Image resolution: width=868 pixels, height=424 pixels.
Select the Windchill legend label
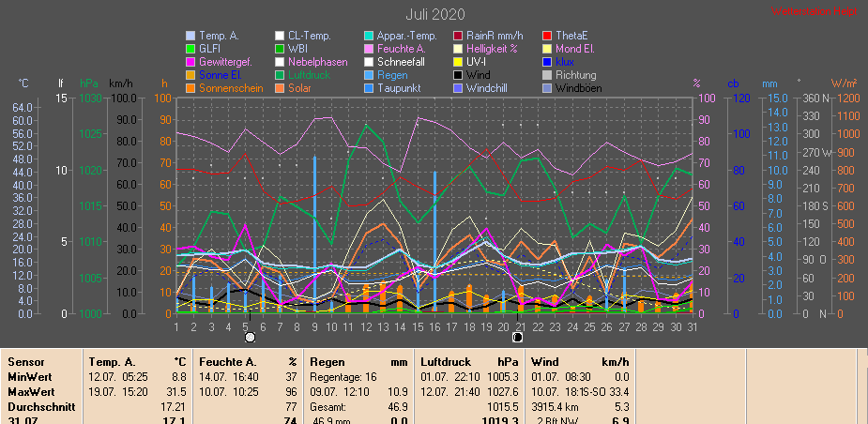(x=489, y=88)
